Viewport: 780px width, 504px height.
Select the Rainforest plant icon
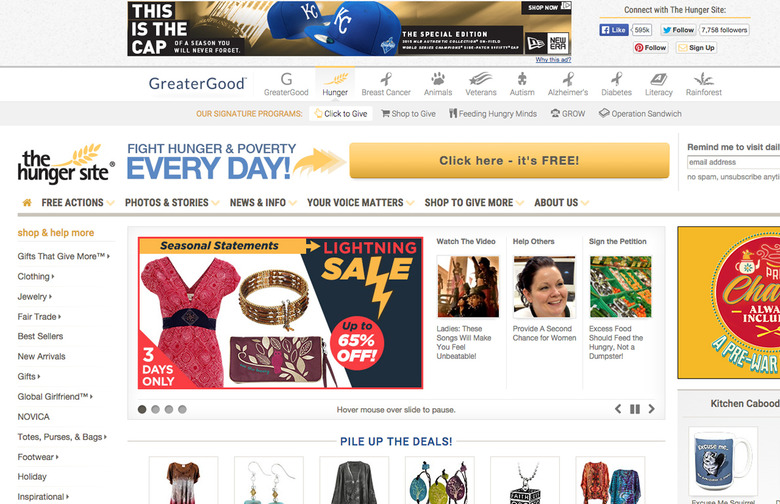tap(703, 79)
